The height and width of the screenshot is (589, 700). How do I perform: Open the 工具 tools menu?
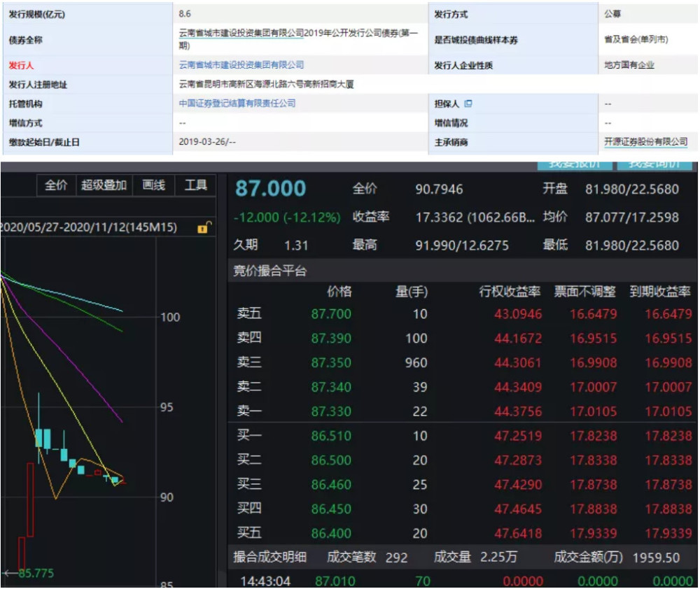pyautogui.click(x=195, y=185)
